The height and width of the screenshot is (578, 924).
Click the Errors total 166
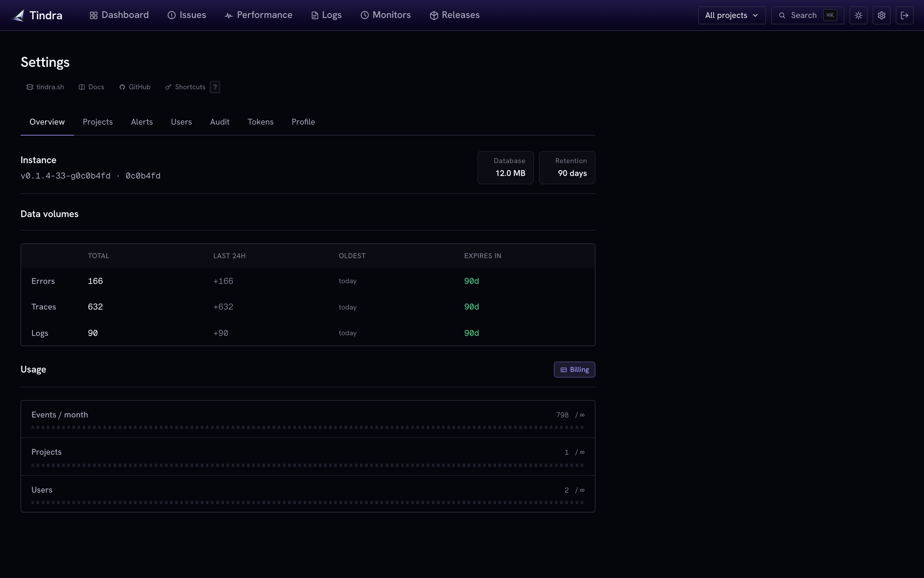coord(95,281)
